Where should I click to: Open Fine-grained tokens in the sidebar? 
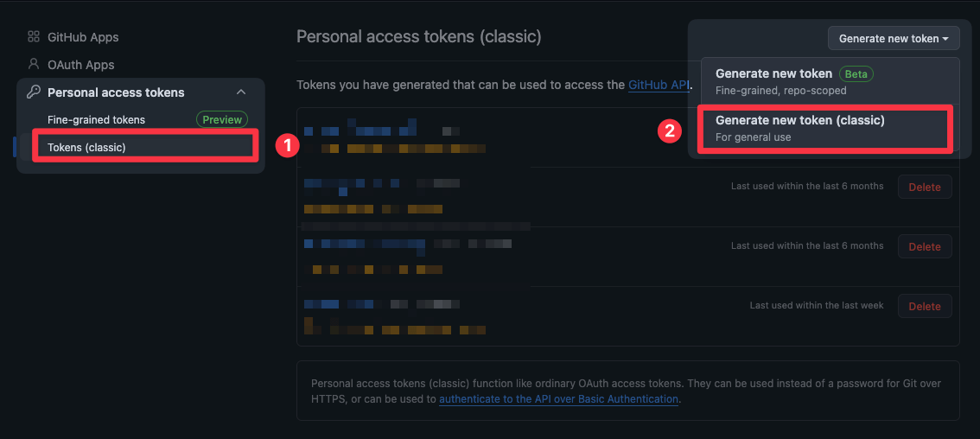coord(96,120)
